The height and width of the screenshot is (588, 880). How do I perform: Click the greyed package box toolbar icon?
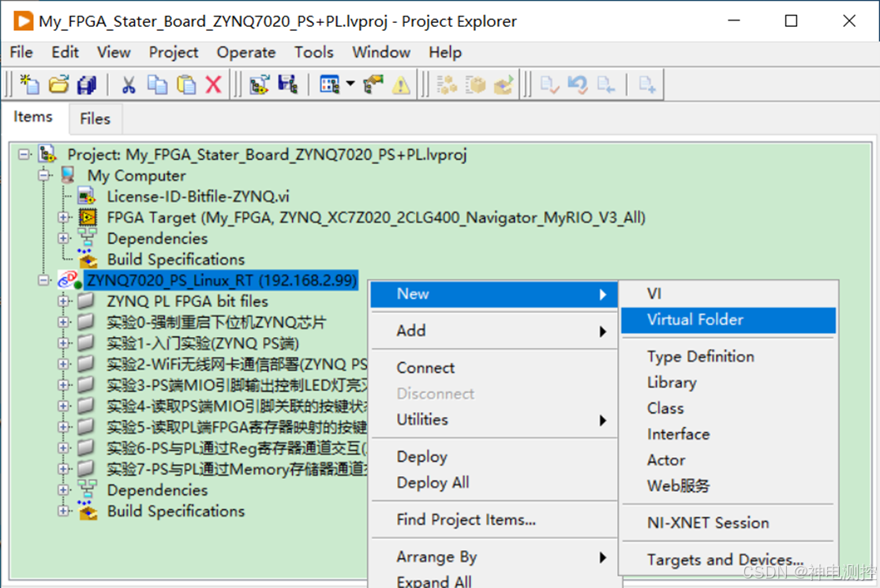pyautogui.click(x=476, y=84)
